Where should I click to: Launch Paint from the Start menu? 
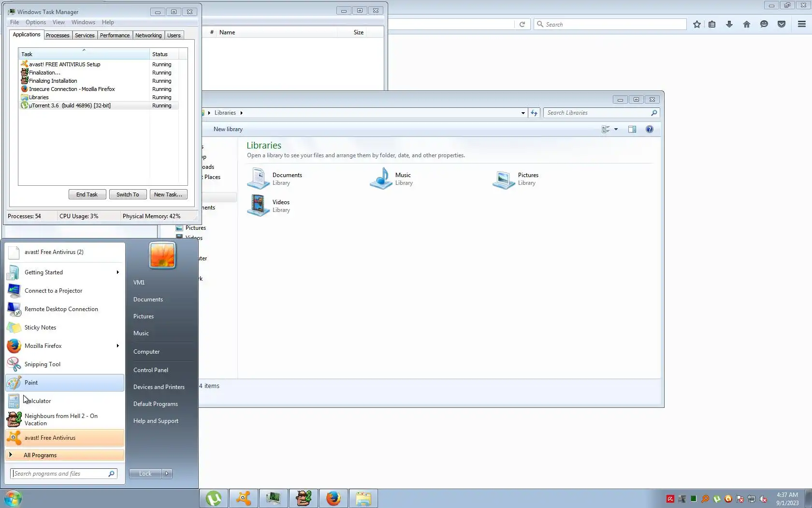pyautogui.click(x=65, y=383)
